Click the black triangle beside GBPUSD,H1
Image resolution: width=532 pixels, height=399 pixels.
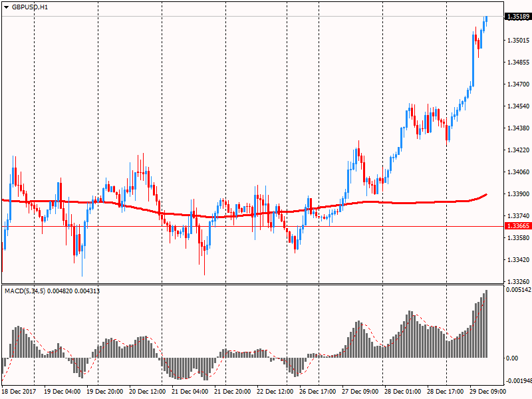[x=6, y=7]
